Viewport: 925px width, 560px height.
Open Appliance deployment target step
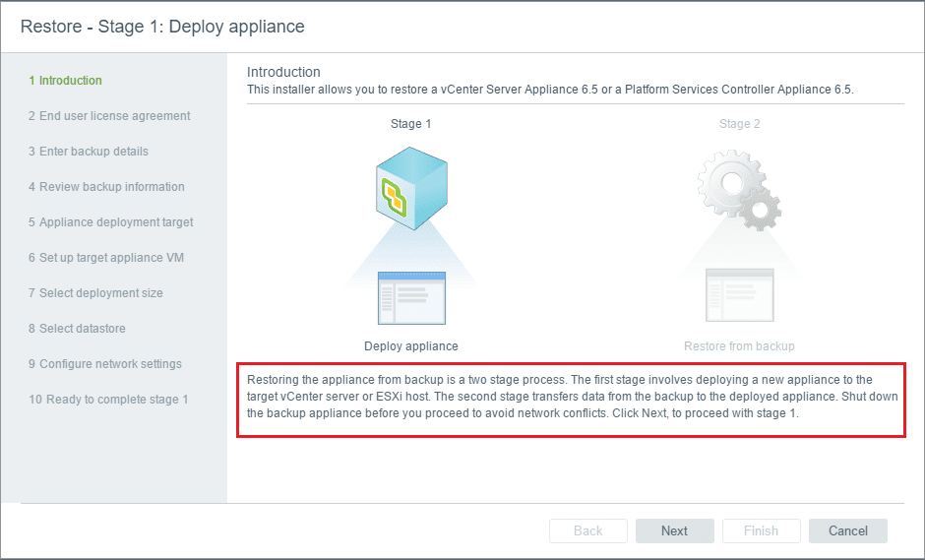click(110, 222)
